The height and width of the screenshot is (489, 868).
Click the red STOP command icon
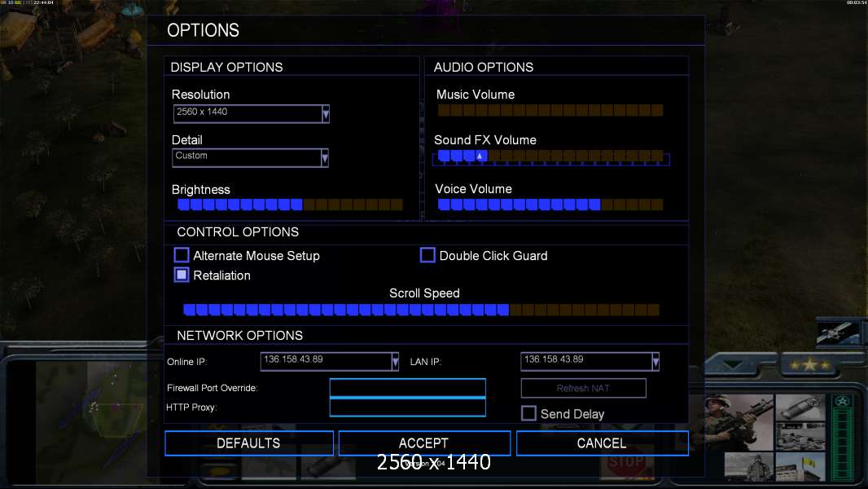coord(627,464)
